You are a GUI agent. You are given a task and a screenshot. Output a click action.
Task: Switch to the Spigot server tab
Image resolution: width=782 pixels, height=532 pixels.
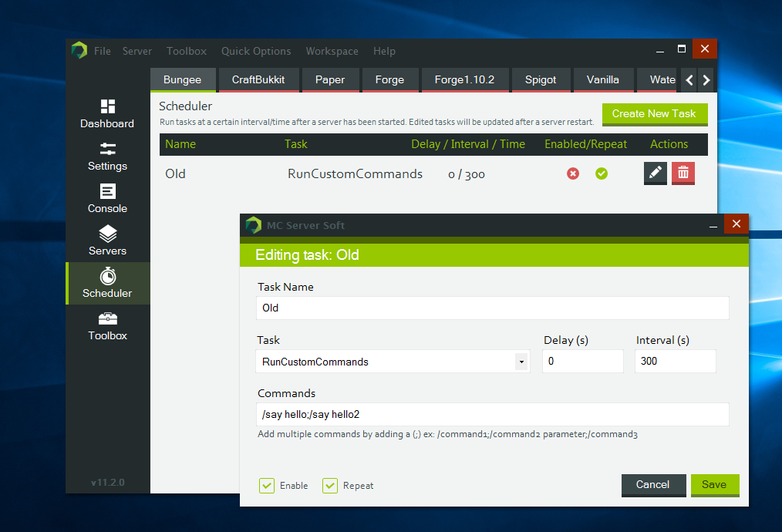[x=541, y=79]
